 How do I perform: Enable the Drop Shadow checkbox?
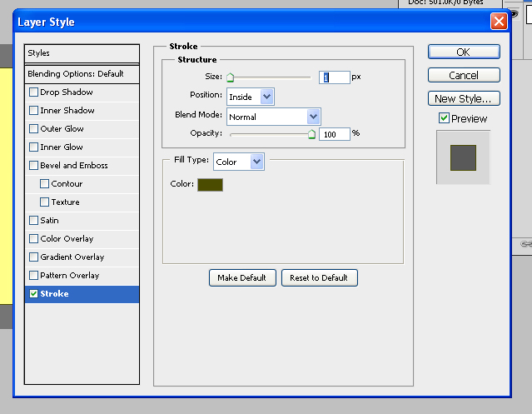click(x=33, y=92)
